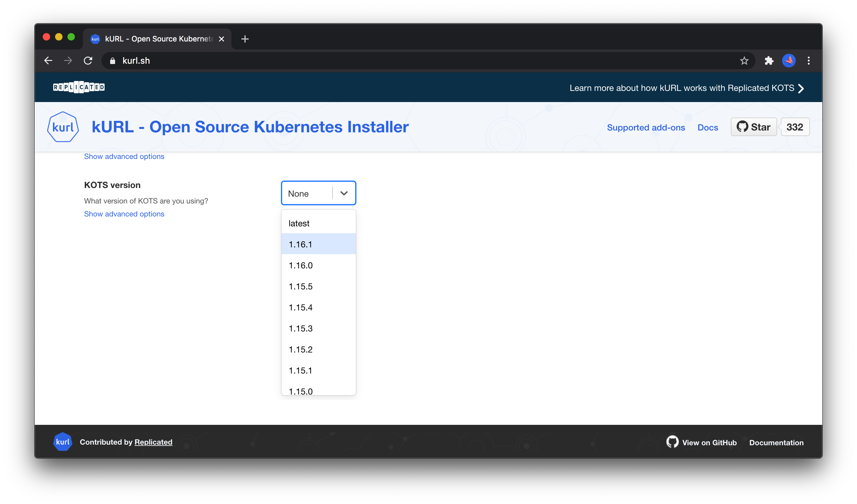Open the Chrome three-dot menu

pos(809,61)
